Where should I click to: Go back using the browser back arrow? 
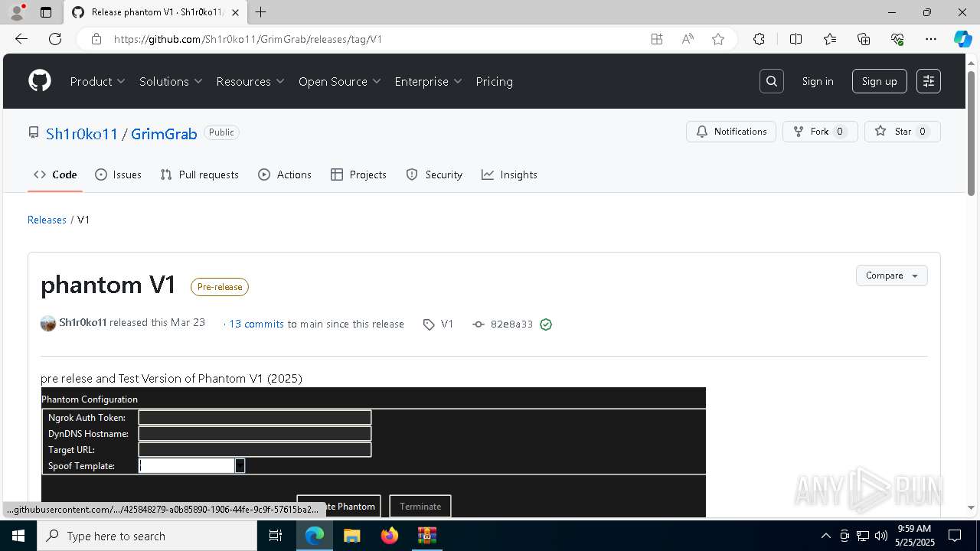pos(21,39)
